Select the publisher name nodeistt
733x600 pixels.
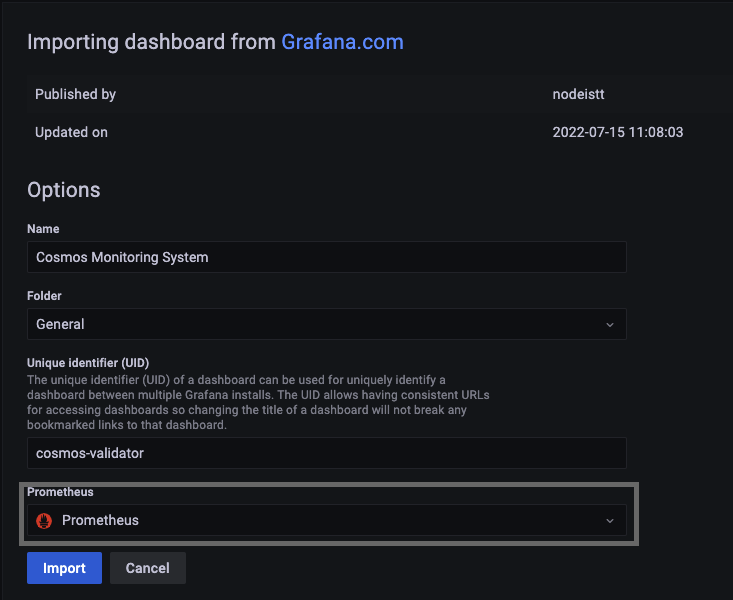coord(578,94)
